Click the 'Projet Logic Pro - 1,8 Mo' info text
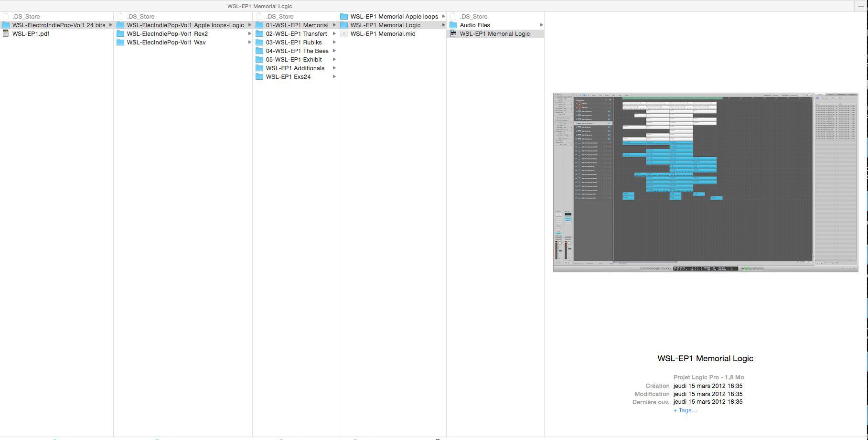The height and width of the screenshot is (440, 868). pos(709,377)
